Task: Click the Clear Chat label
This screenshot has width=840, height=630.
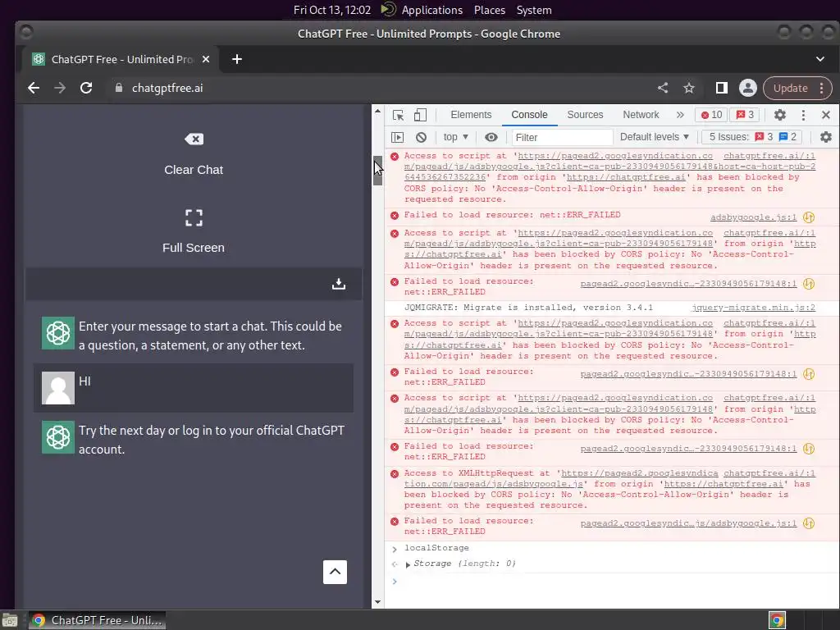Action: pos(194,170)
